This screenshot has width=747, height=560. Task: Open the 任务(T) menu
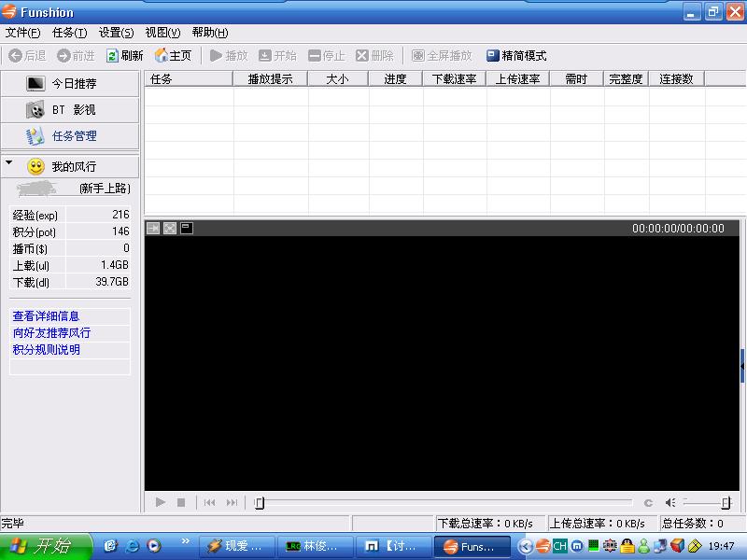point(69,33)
